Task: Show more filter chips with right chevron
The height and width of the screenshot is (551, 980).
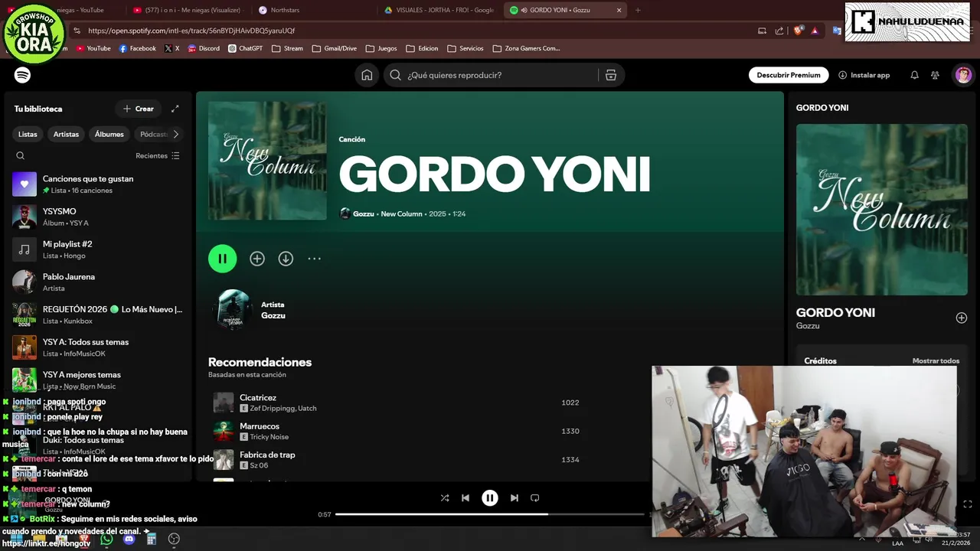Action: coord(175,134)
